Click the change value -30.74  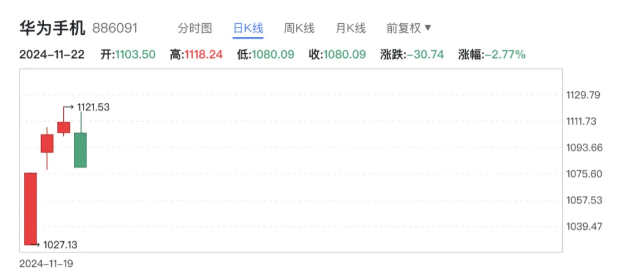(x=425, y=55)
